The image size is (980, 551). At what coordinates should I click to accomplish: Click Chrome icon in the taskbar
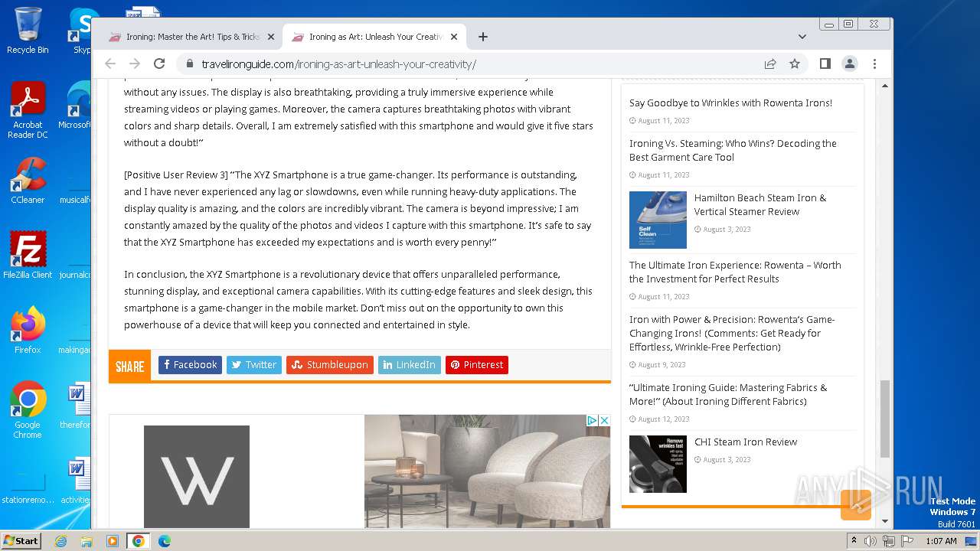click(x=138, y=541)
